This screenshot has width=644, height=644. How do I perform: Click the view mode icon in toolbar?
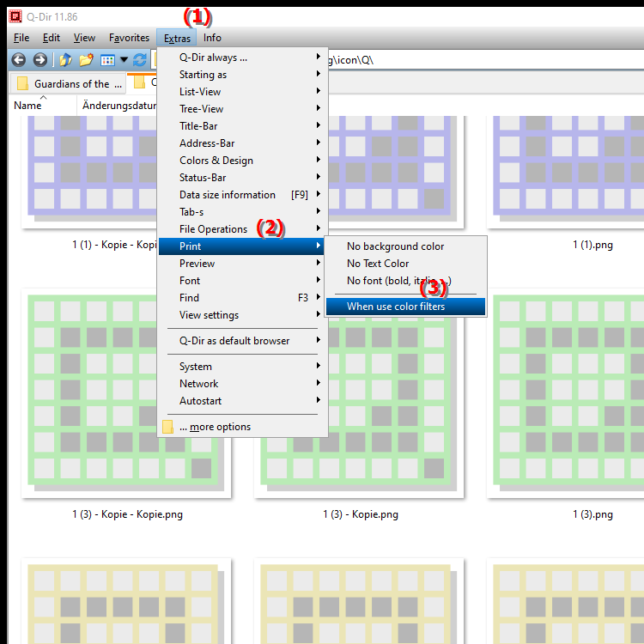[107, 60]
